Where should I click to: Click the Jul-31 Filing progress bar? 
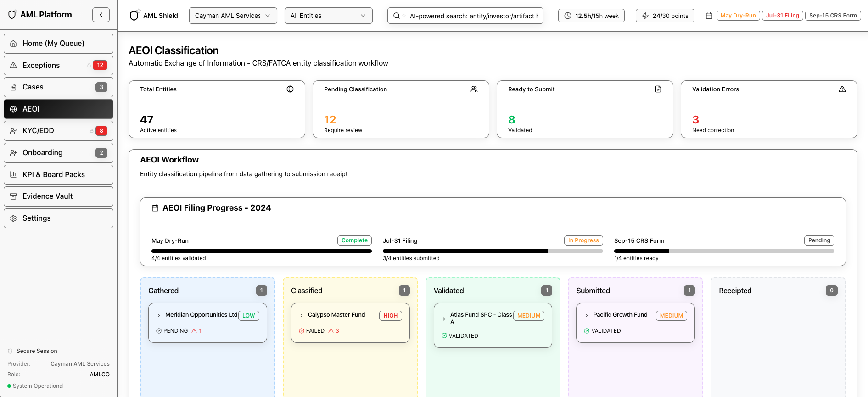pyautogui.click(x=493, y=251)
